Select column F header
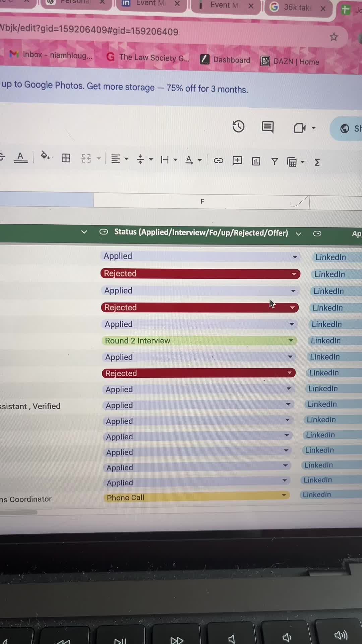 (201, 201)
